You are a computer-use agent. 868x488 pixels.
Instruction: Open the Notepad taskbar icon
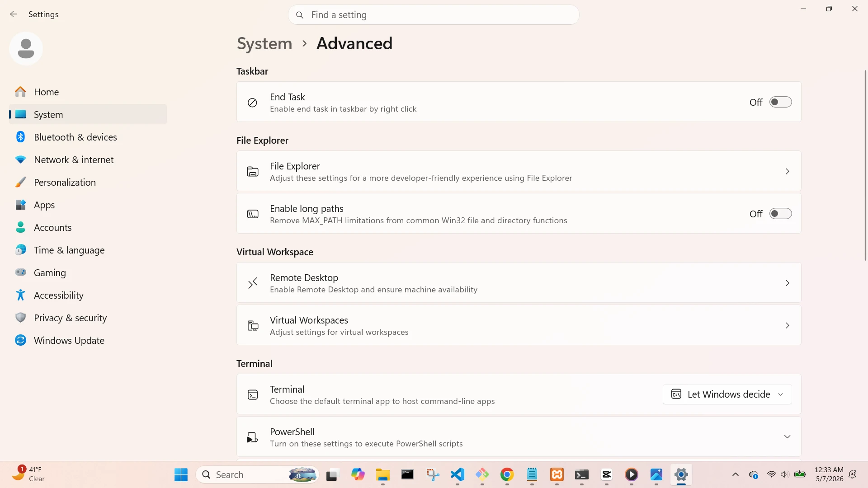[532, 474]
